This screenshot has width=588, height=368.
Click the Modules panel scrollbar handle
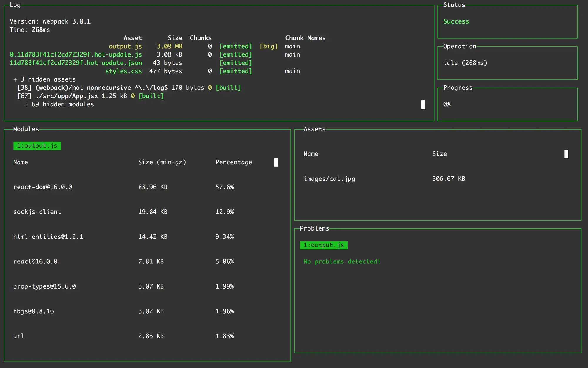pyautogui.click(x=276, y=162)
